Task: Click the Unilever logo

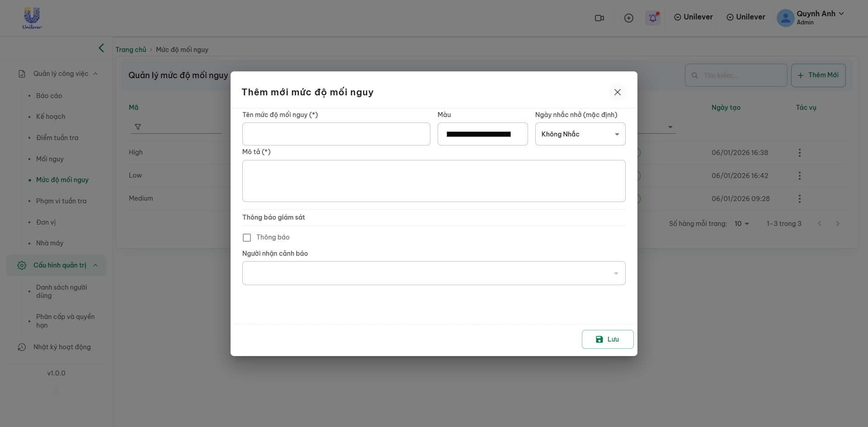Action: point(32,18)
